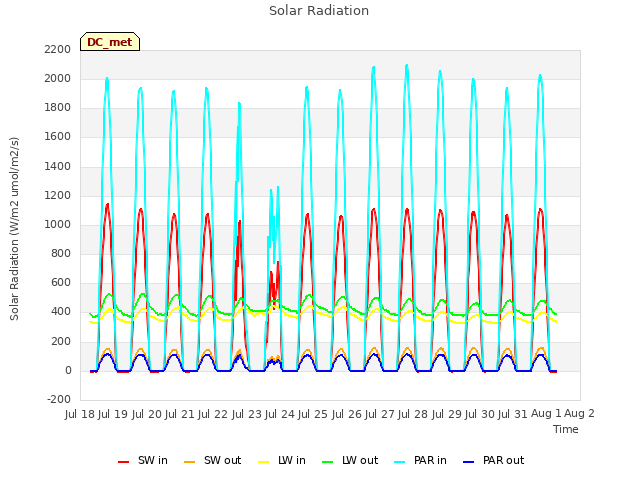Viewport: 640px width, 480px height.
Task: Click the DC_met annotation label
Action: point(110,42)
